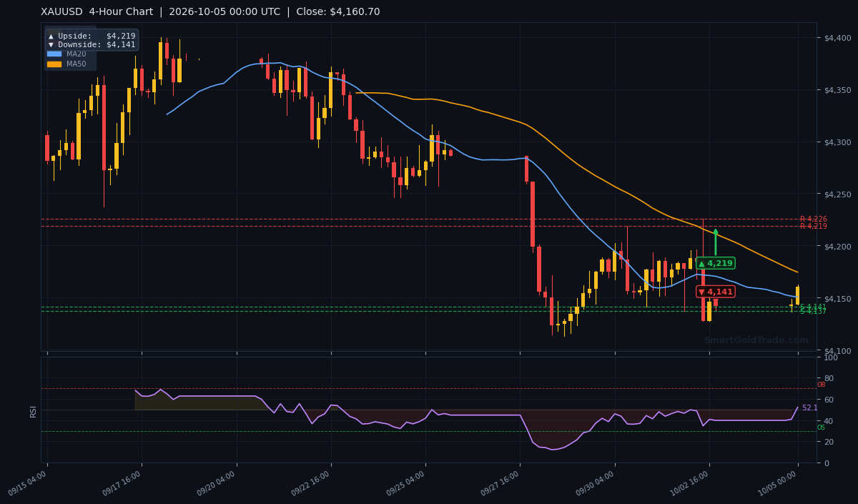This screenshot has width=858, height=504.
Task: Select the S 4,141 support label
Action: [x=813, y=307]
